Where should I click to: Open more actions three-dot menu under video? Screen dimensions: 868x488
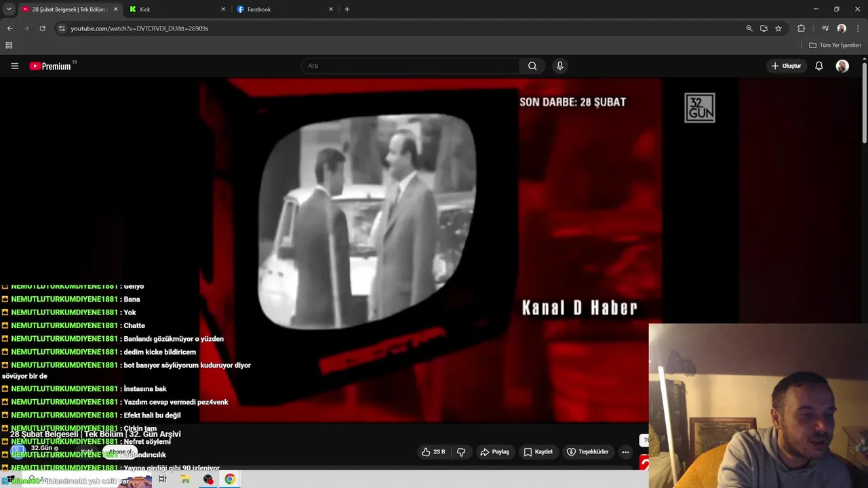625,452
